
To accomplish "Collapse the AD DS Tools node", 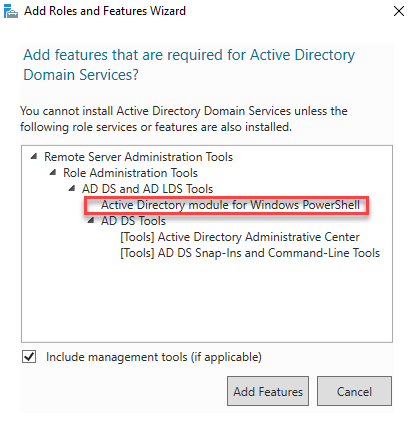I will (x=91, y=220).
